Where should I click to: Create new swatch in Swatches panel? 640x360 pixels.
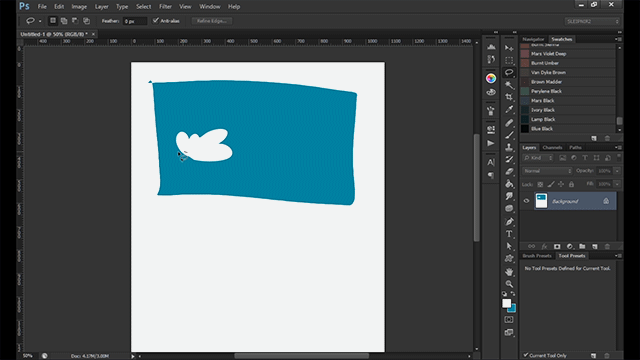594,138
